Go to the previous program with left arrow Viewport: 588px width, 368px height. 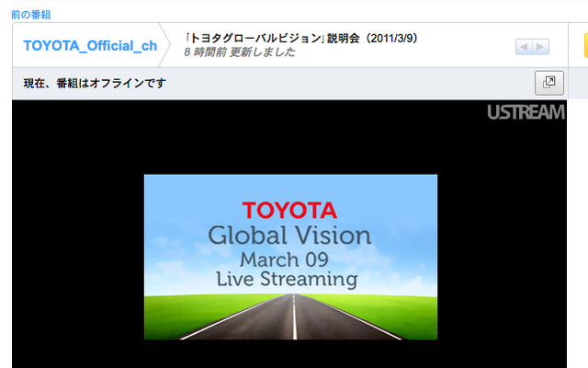pyautogui.click(x=524, y=47)
